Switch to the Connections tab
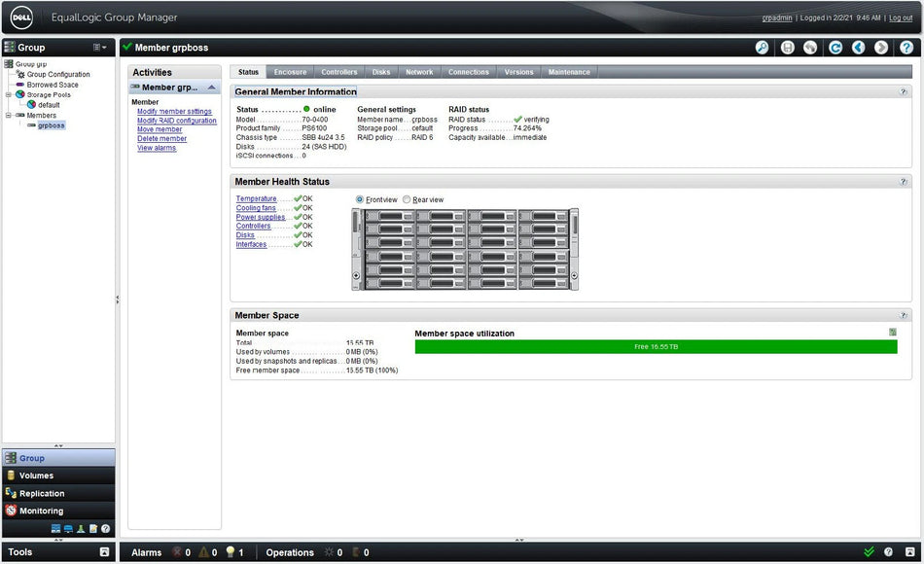924x564 pixels. coord(469,72)
